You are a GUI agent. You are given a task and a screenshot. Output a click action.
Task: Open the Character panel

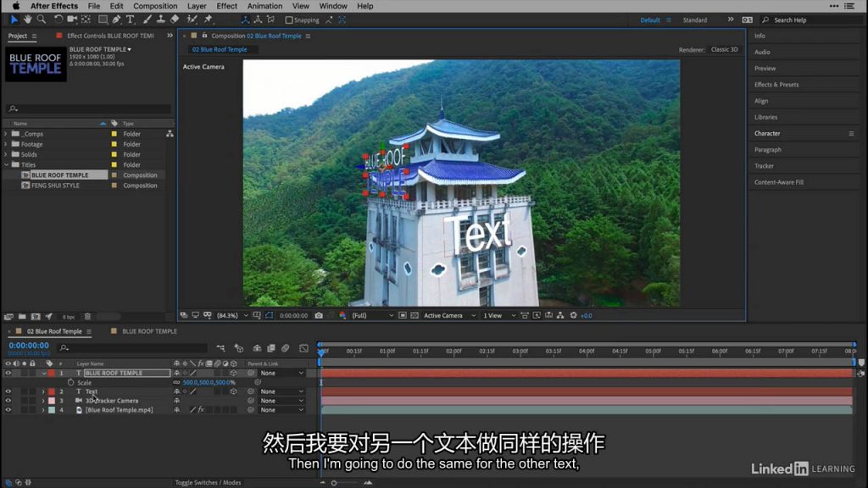coord(766,133)
